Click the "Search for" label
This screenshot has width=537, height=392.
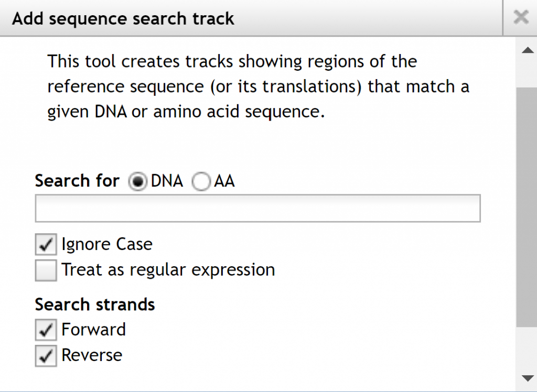tap(77, 181)
